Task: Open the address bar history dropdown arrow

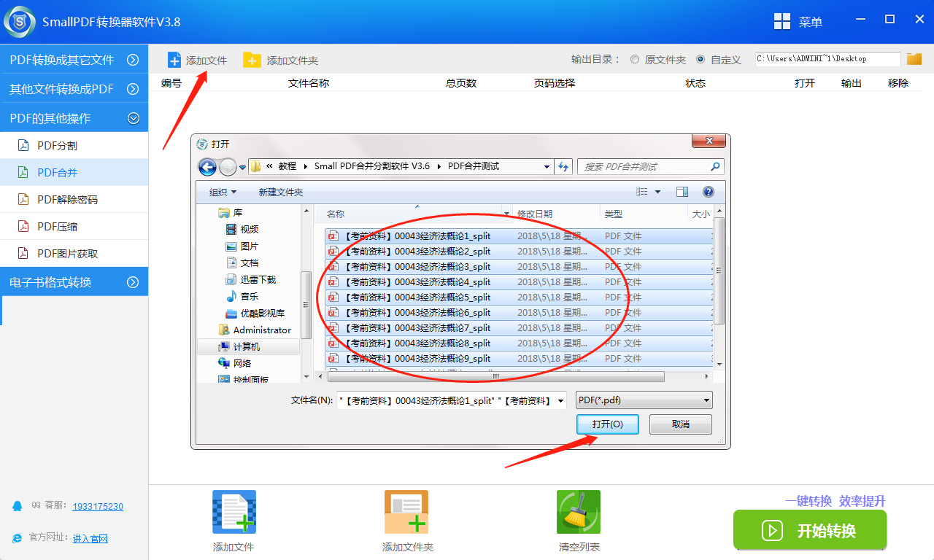Action: point(547,166)
